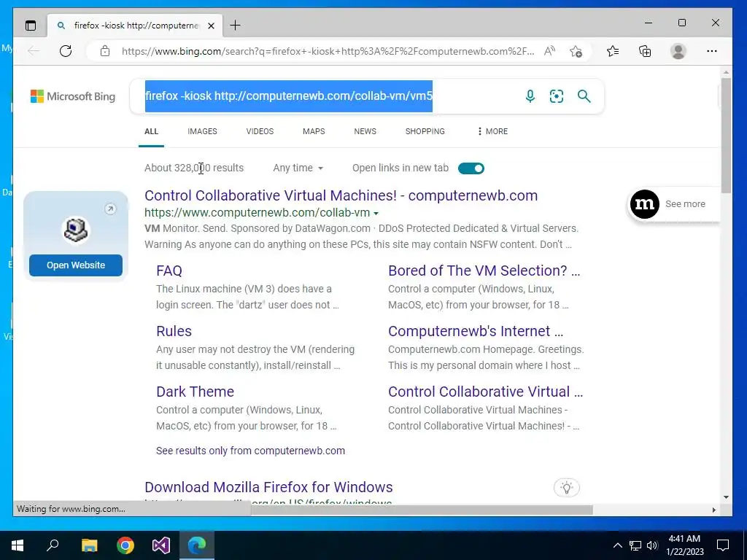Open the Collections icon

click(645, 51)
